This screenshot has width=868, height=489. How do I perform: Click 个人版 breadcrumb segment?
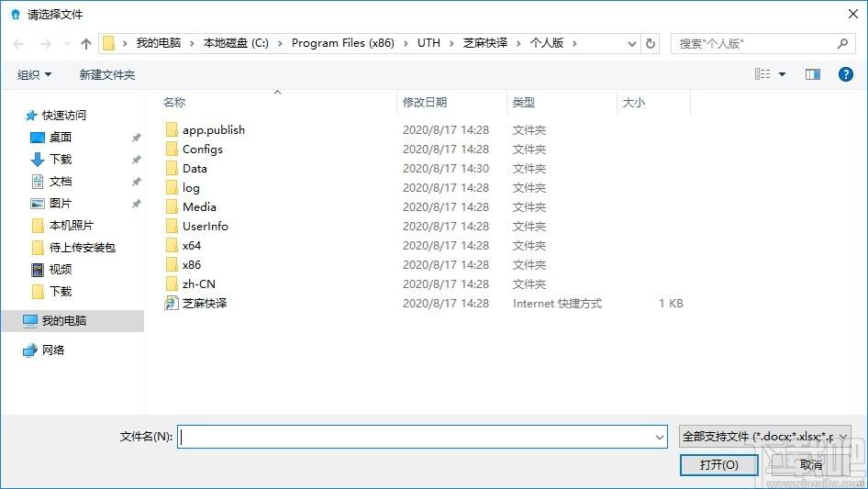point(546,43)
